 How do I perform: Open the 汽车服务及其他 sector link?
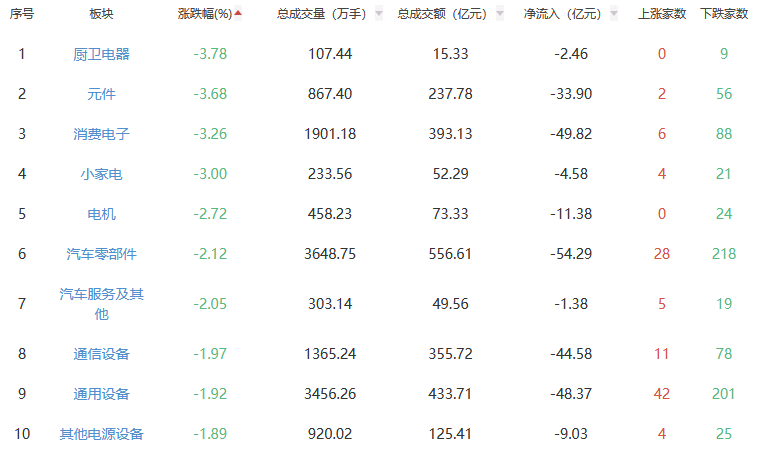(101, 303)
